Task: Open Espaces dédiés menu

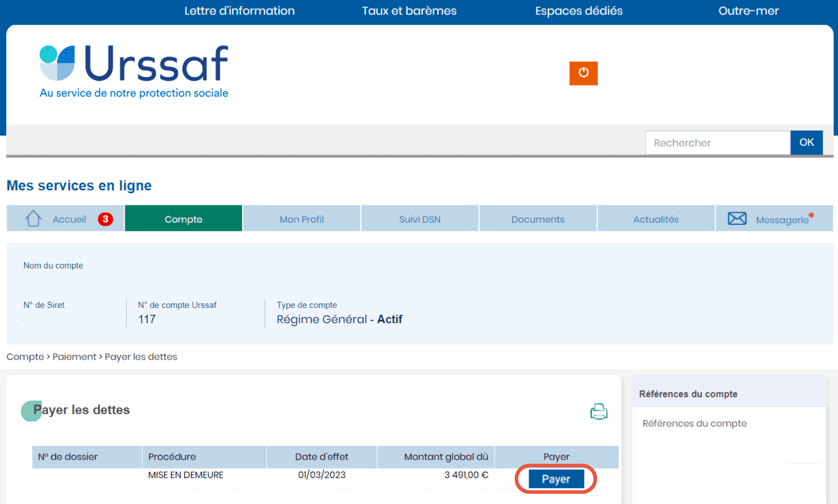Action: coord(579,11)
